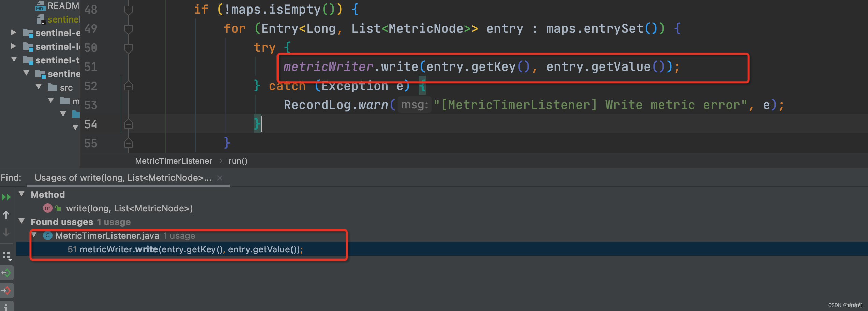Screen dimensions: 868x311
Task: Collapse the for-loop fold marker at line 49
Action: click(x=128, y=29)
